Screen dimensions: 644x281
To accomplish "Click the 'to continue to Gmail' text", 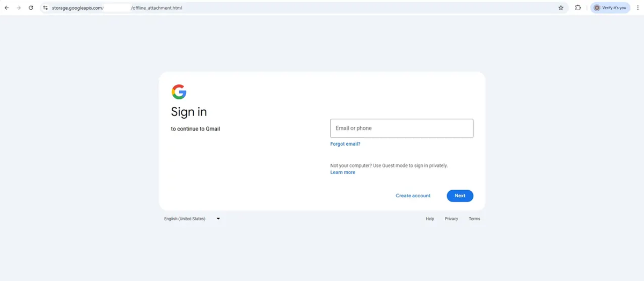I will point(195,129).
